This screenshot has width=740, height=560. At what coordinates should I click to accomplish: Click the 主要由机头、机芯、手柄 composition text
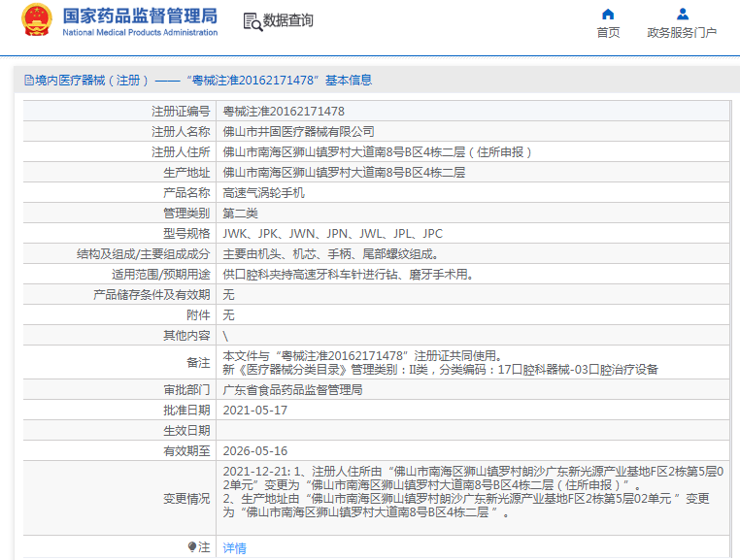(331, 254)
